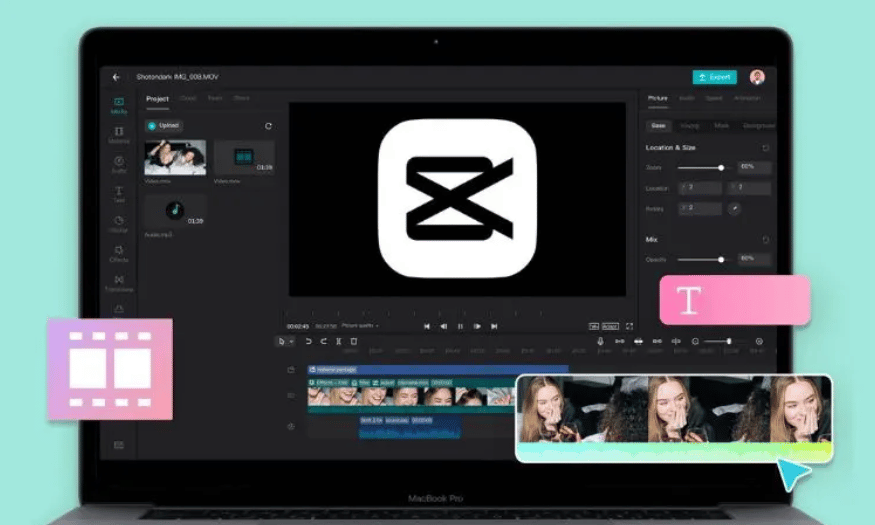Select the video thumbnail showing two people
The image size is (875, 525).
tap(175, 157)
